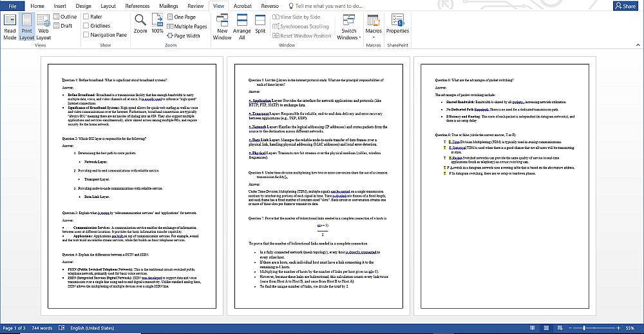Open the Acrobat tab
This screenshot has width=644, height=334.
[x=242, y=6]
